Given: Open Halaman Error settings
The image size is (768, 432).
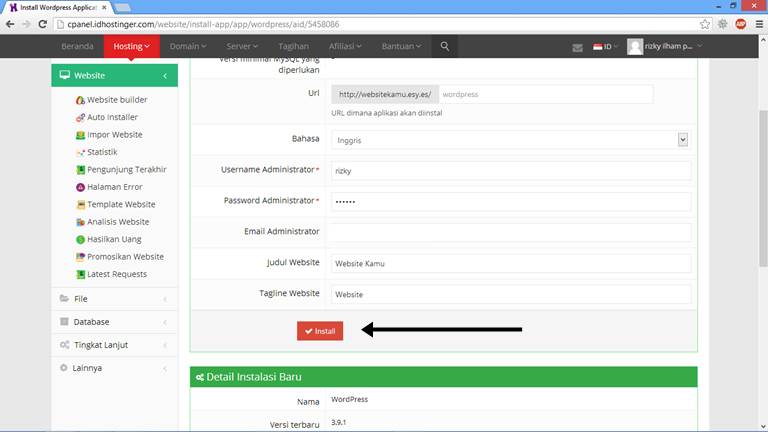Looking at the screenshot, I should [109, 187].
